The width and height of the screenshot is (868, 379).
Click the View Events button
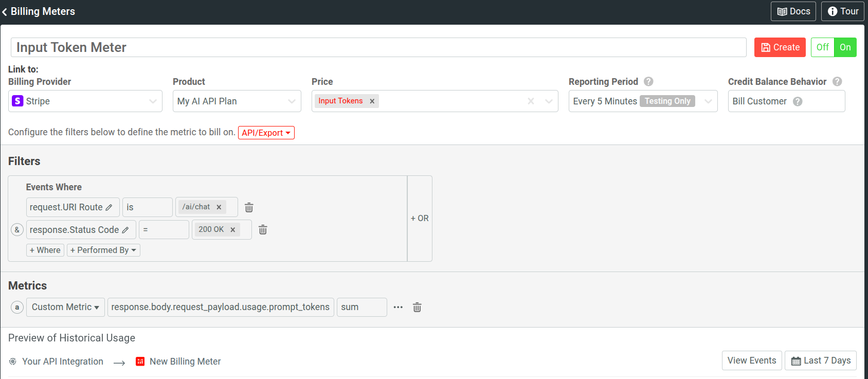click(752, 360)
